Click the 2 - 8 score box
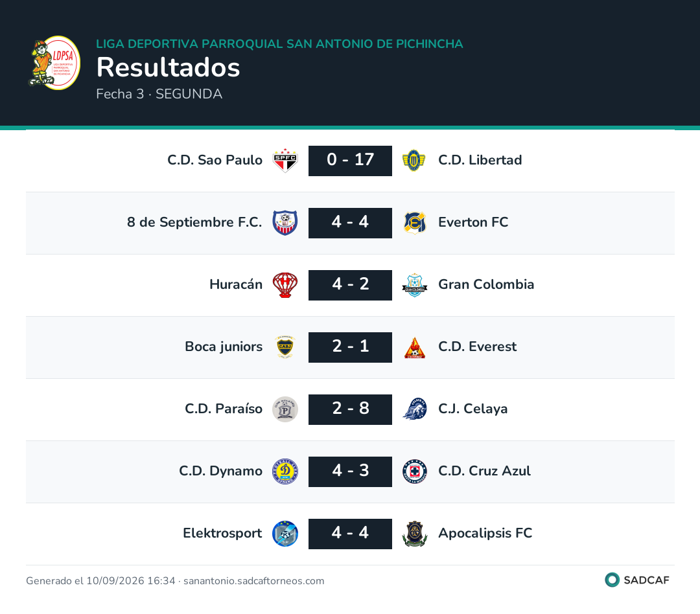The width and height of the screenshot is (700, 614). coord(350,409)
